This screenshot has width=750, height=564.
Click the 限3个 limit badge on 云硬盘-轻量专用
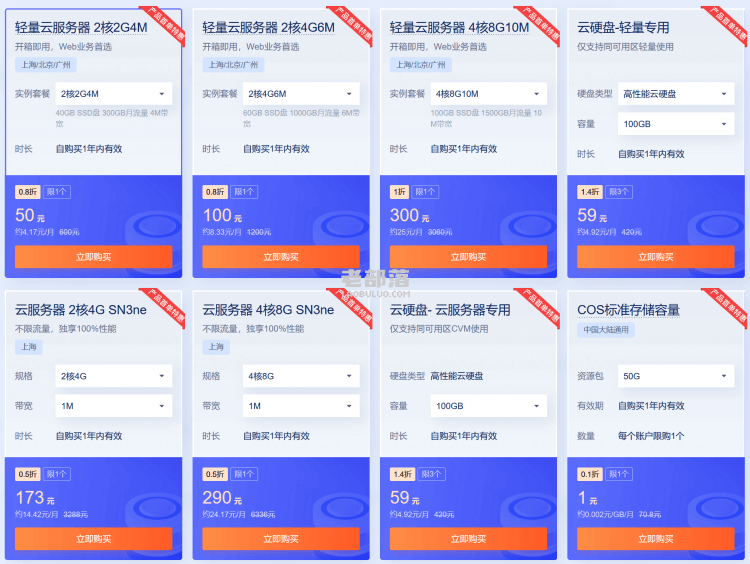click(x=619, y=192)
